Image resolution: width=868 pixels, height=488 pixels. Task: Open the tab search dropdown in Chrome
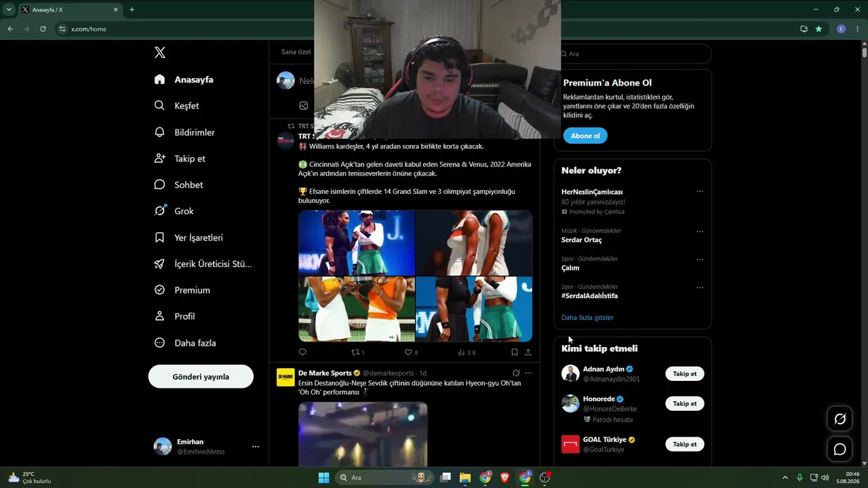click(x=9, y=9)
